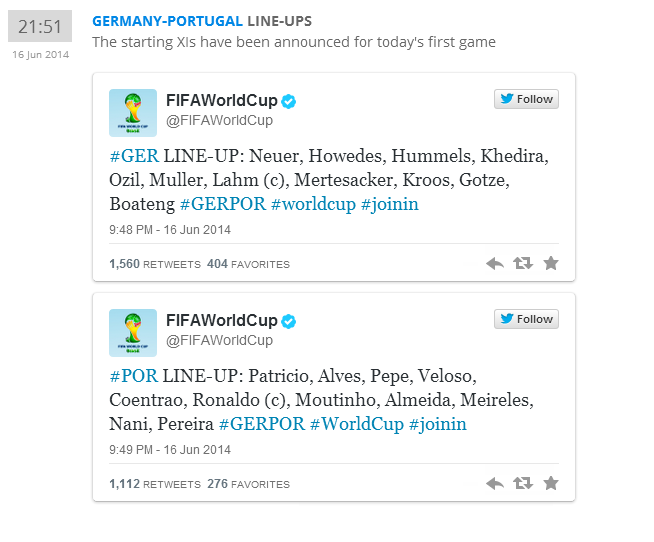
Task: Click FIFAWorldCup avatar in Portugal tweet
Action: point(133,333)
